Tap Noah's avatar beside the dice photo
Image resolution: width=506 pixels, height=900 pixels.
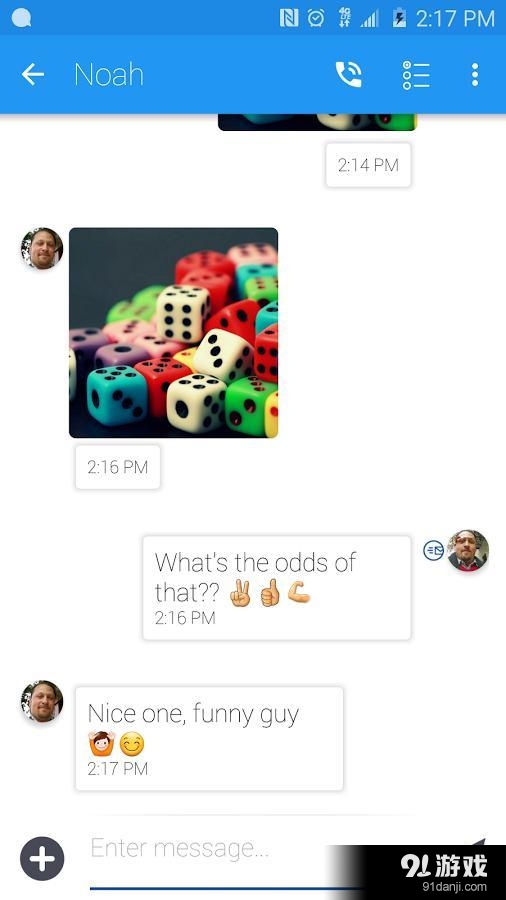coord(42,249)
